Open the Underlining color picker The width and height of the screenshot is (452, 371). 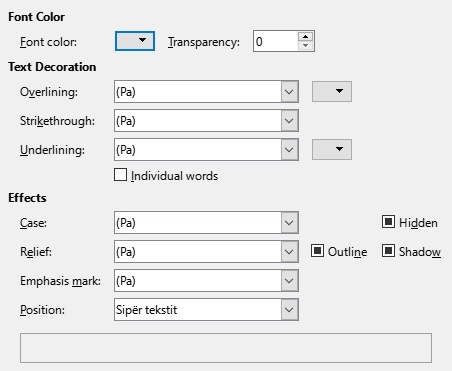pyautogui.click(x=332, y=149)
